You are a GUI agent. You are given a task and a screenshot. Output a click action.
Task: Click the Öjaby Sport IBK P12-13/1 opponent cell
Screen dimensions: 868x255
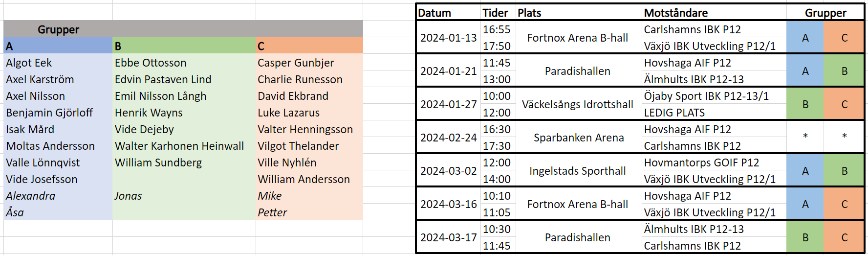point(706,96)
